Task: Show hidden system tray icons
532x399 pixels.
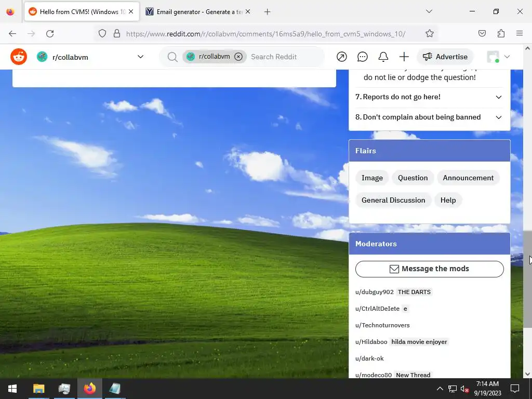Action: coord(440,389)
